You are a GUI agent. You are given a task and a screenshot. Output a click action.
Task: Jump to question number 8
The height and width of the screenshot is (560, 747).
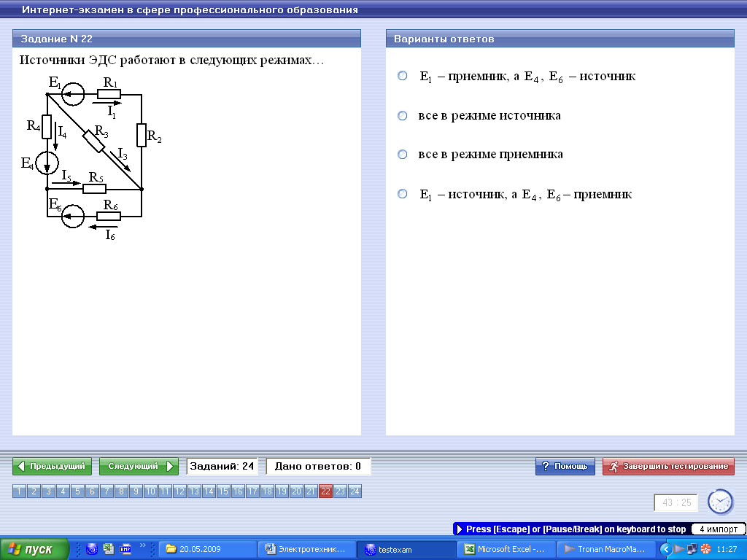coord(122,491)
